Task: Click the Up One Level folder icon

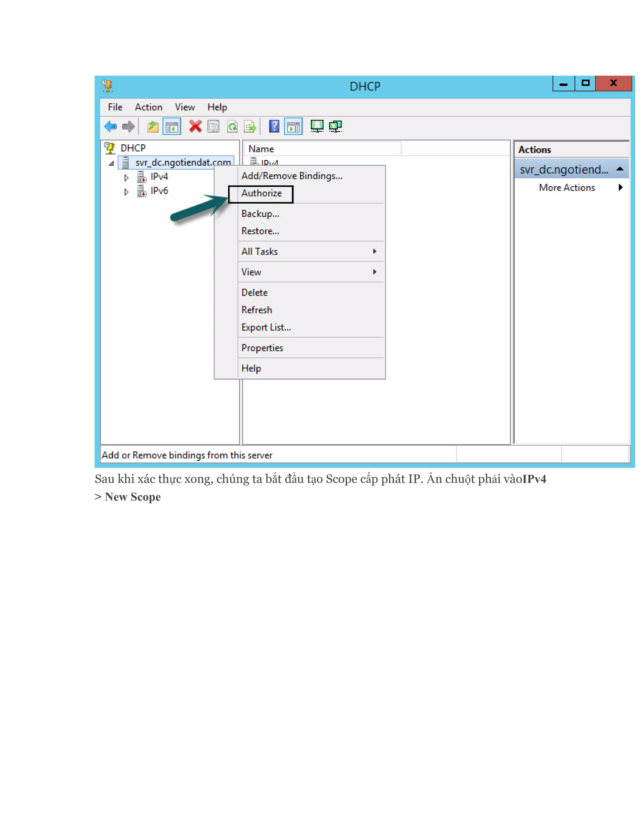Action: tap(153, 126)
